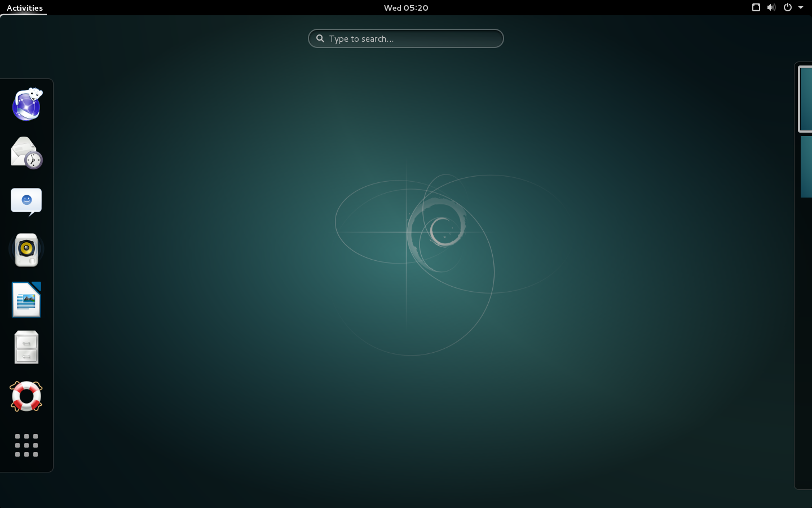The height and width of the screenshot is (508, 812).
Task: Switch to the second workspace thumbnail
Action: point(806,167)
